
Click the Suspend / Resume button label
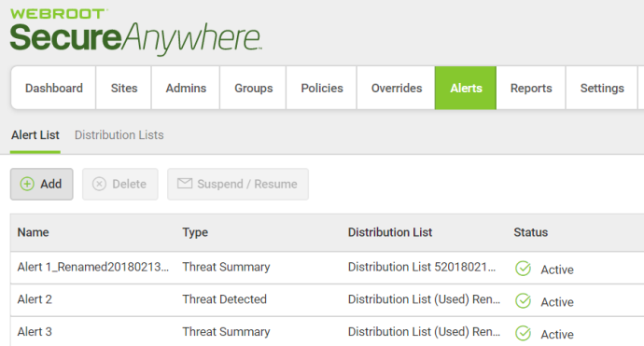pyautogui.click(x=247, y=184)
